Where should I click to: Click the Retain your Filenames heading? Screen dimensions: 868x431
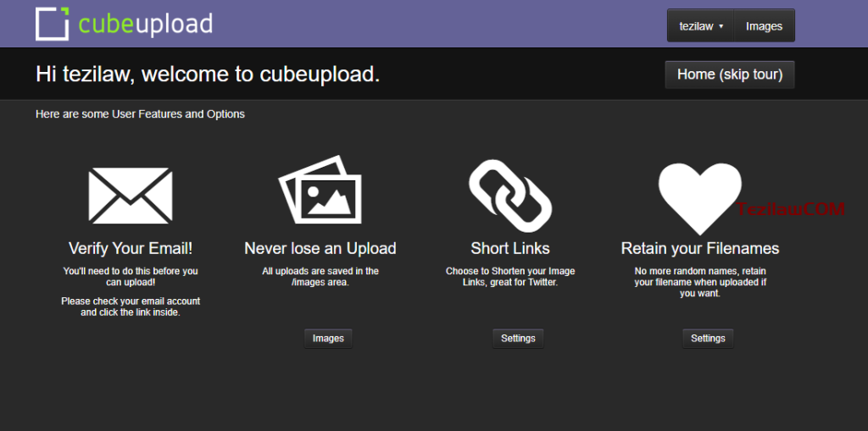pos(700,248)
